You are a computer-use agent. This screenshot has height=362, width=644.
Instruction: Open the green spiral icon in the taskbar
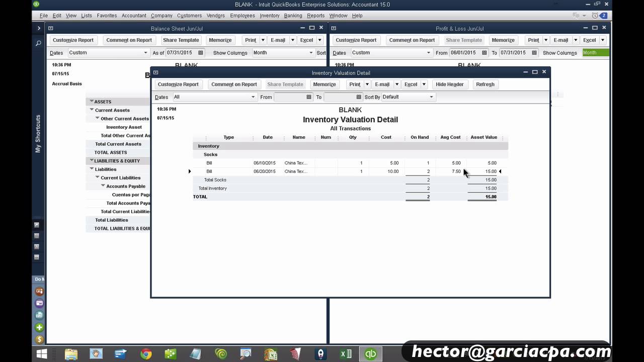pos(220,354)
